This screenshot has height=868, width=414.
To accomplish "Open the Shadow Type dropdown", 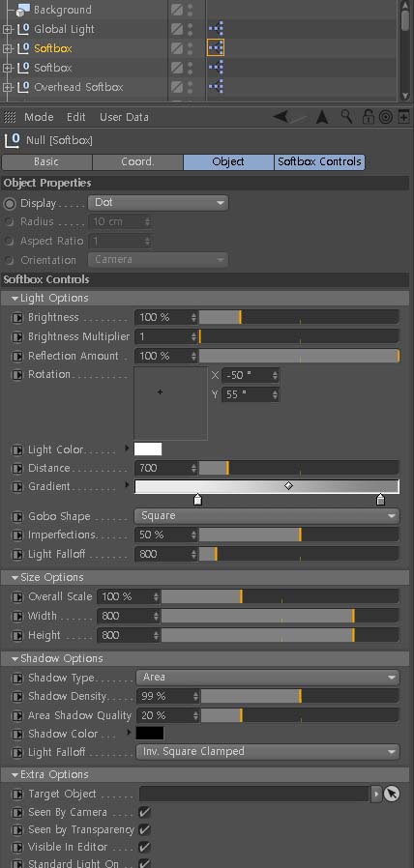I will click(x=267, y=677).
